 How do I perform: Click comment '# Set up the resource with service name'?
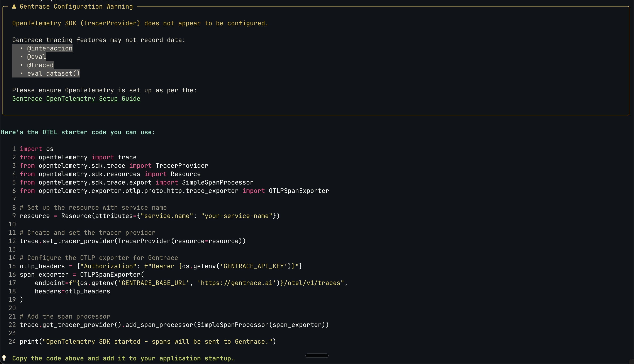pos(93,208)
